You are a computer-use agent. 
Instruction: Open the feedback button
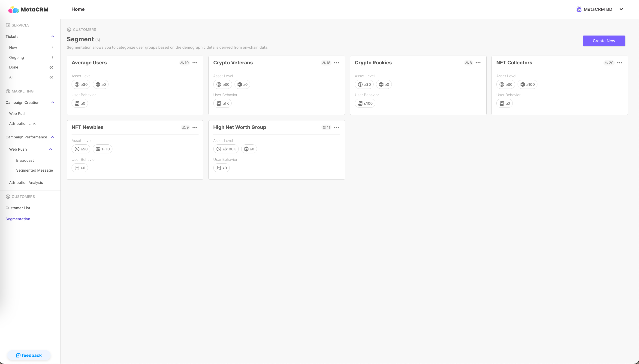point(29,355)
